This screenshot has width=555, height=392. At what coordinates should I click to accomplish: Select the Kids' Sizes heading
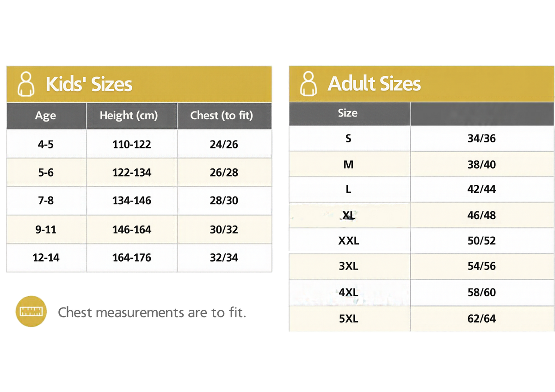[89, 84]
